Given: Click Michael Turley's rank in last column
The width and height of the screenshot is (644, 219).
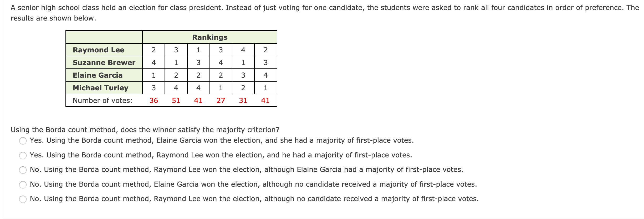Looking at the screenshot, I should coord(266,88).
